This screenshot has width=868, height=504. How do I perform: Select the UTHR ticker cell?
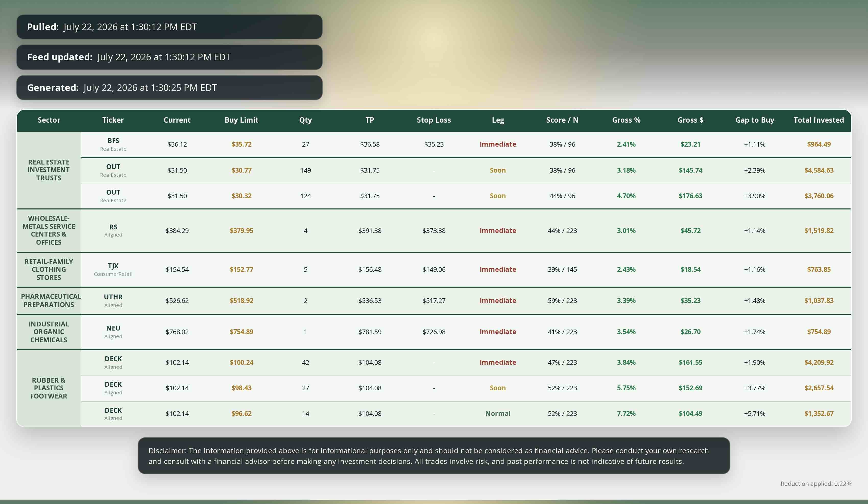pos(113,301)
